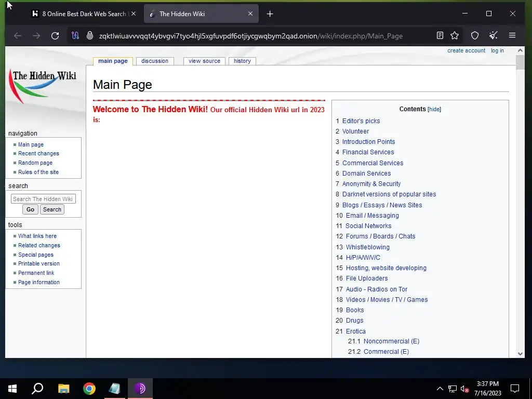Open Special pages link
Viewport: 532px width, 399px height.
pyautogui.click(x=36, y=255)
